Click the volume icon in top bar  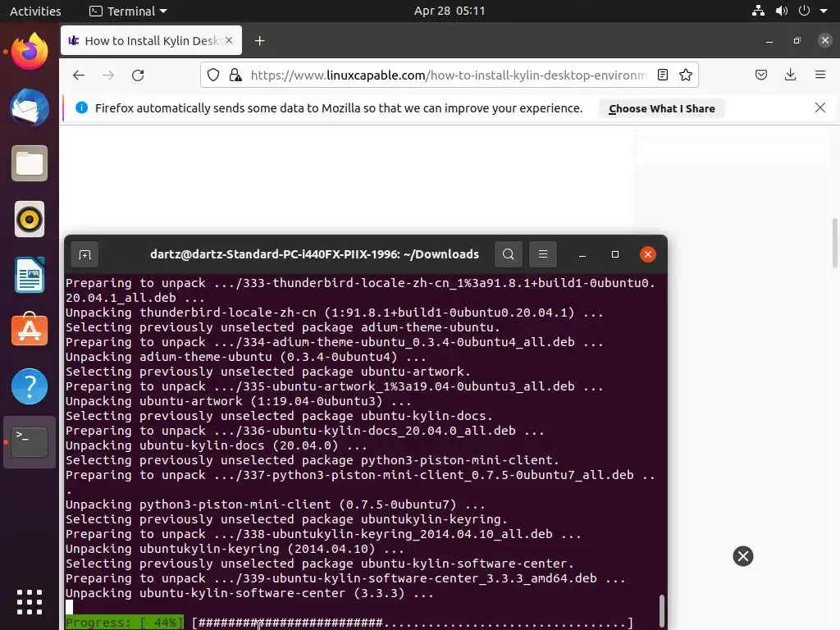click(782, 11)
